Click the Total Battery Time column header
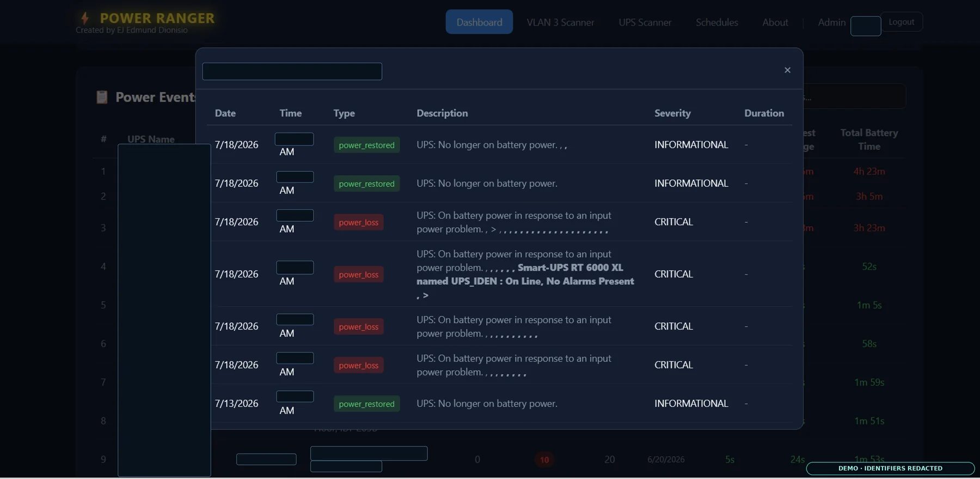This screenshot has height=479, width=980. [x=869, y=140]
